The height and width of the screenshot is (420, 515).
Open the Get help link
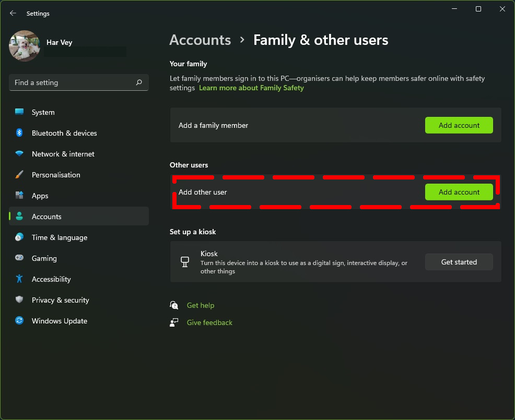pos(201,306)
